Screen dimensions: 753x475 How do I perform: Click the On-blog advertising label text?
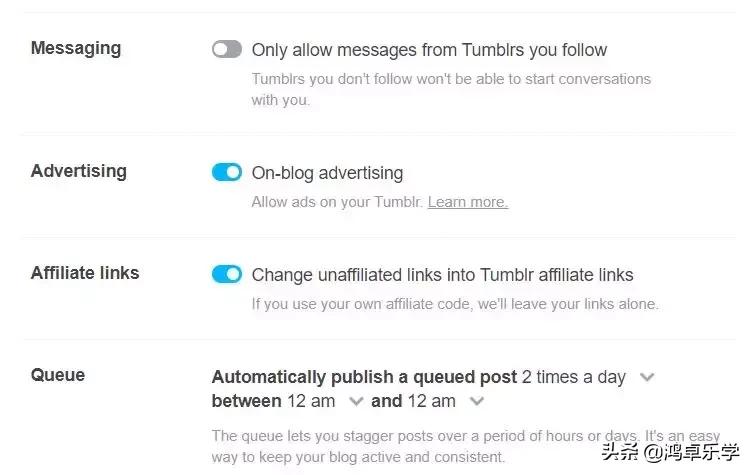pos(327,173)
